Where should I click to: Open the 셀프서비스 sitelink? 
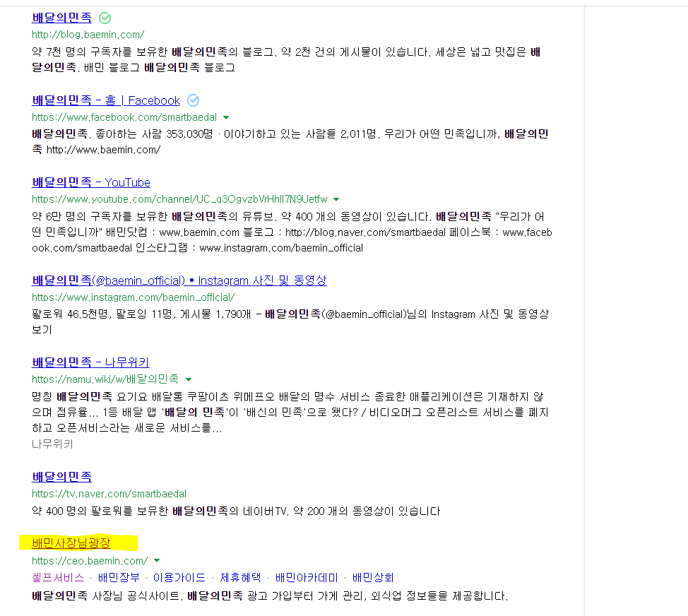coord(57,578)
